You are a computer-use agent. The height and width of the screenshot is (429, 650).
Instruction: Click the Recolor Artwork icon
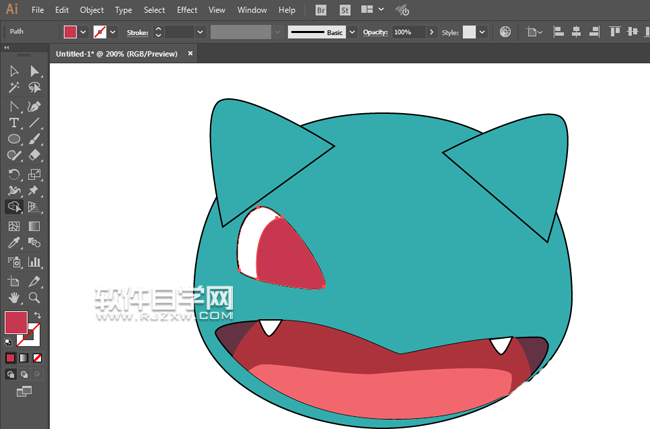click(x=504, y=32)
